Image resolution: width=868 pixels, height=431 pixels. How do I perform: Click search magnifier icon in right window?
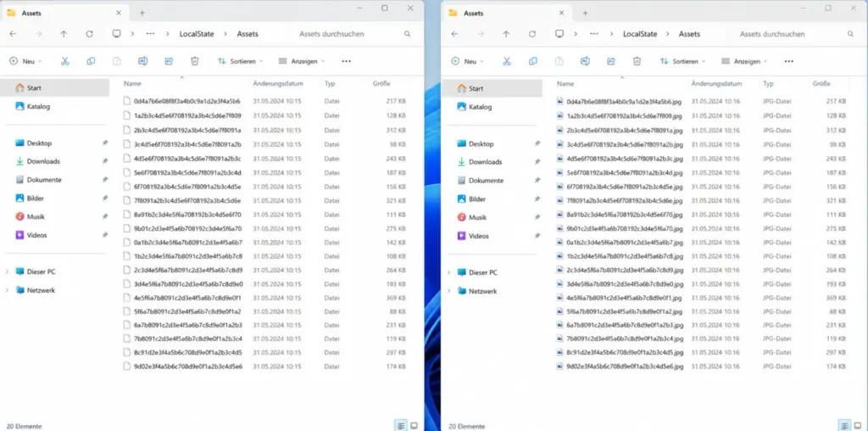850,34
